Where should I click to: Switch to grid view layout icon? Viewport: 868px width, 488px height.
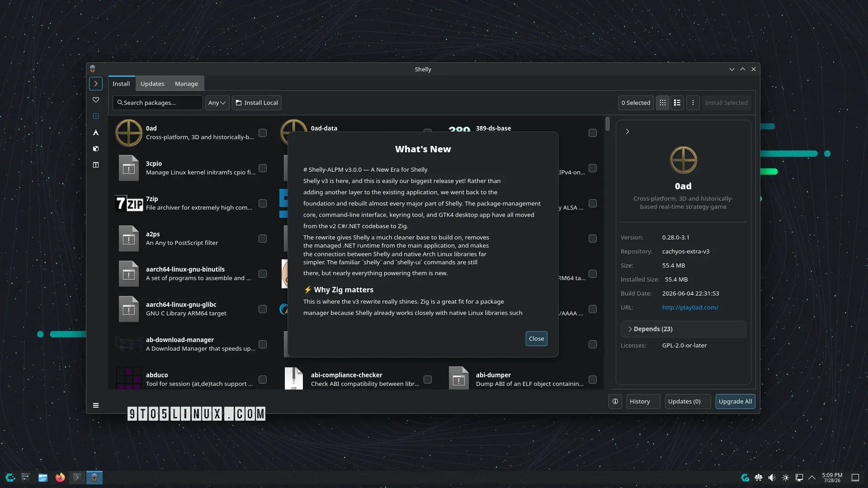pos(662,103)
